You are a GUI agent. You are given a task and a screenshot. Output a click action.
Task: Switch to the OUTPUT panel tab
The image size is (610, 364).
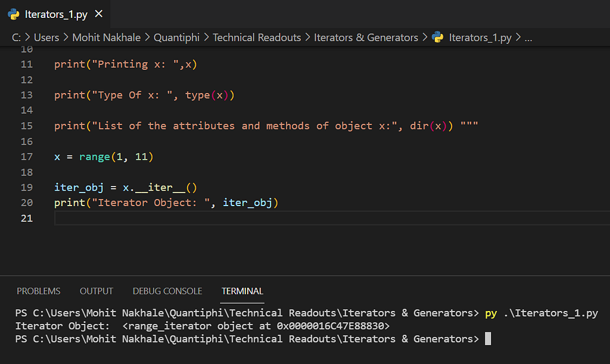(97, 291)
